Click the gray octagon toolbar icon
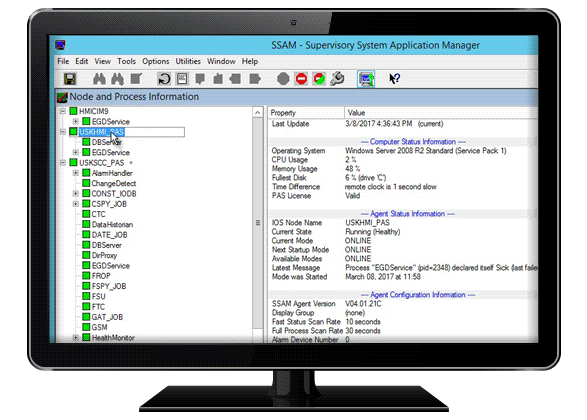This screenshot has height=420, width=587. click(x=283, y=79)
